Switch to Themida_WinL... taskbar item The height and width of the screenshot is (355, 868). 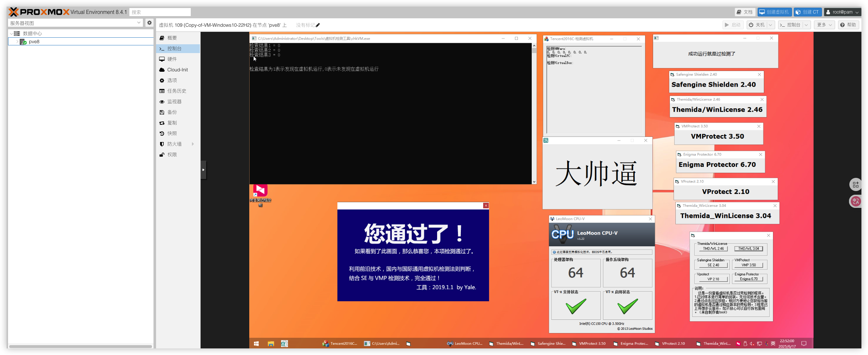pos(714,344)
